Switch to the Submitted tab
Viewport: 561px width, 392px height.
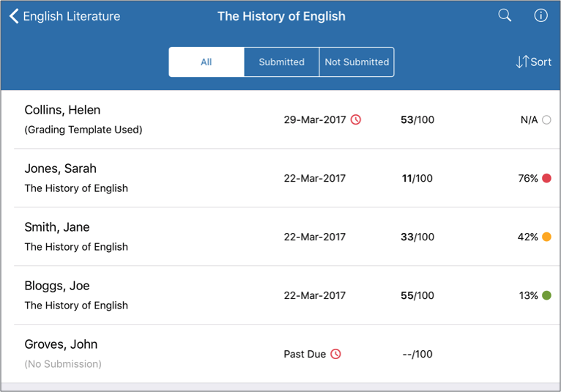click(x=281, y=62)
